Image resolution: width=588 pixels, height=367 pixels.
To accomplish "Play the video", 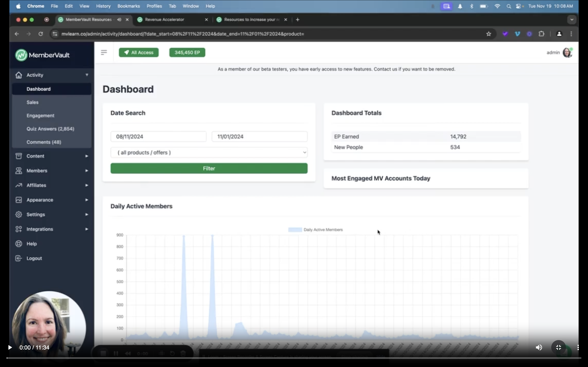I will pyautogui.click(x=10, y=347).
